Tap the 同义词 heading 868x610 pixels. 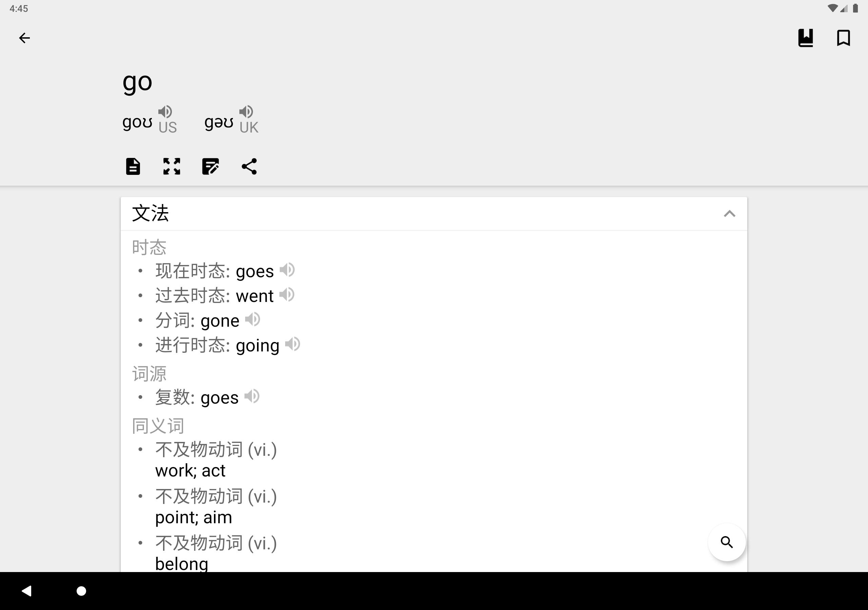tap(158, 426)
